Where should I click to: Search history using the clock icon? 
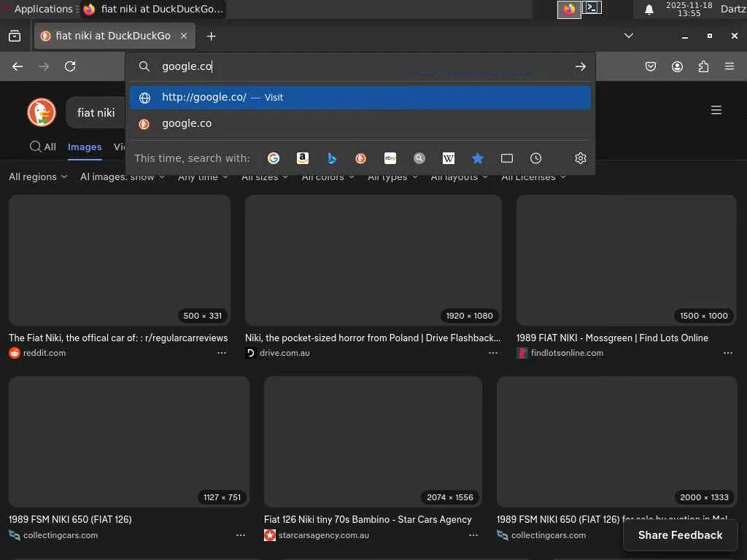[x=536, y=158]
